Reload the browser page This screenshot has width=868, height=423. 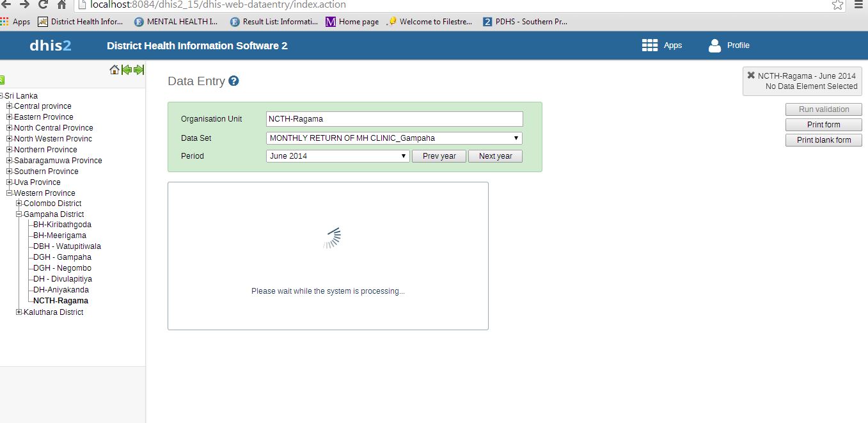tap(43, 4)
